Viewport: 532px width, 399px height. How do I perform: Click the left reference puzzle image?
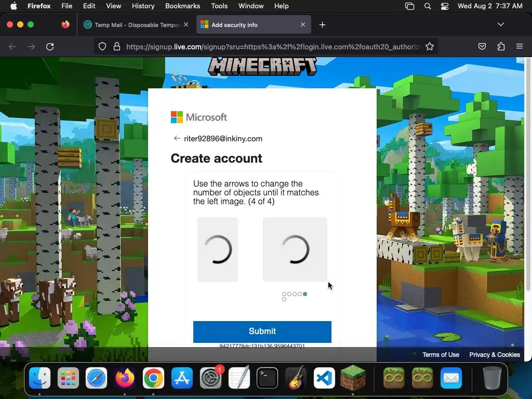click(218, 249)
